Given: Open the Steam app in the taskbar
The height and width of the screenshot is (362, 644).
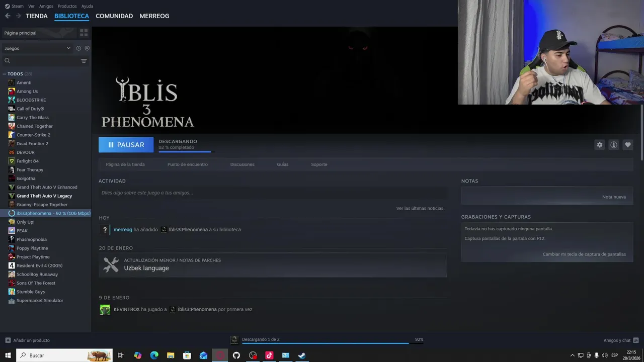Looking at the screenshot, I should [302, 355].
